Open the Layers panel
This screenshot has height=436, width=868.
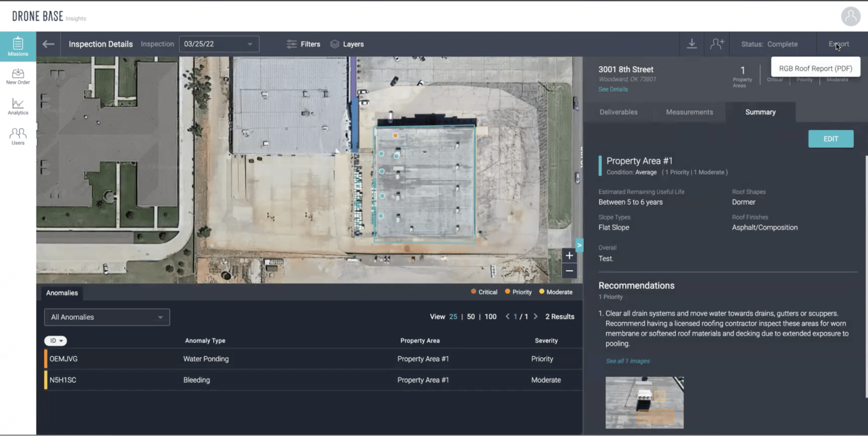347,44
